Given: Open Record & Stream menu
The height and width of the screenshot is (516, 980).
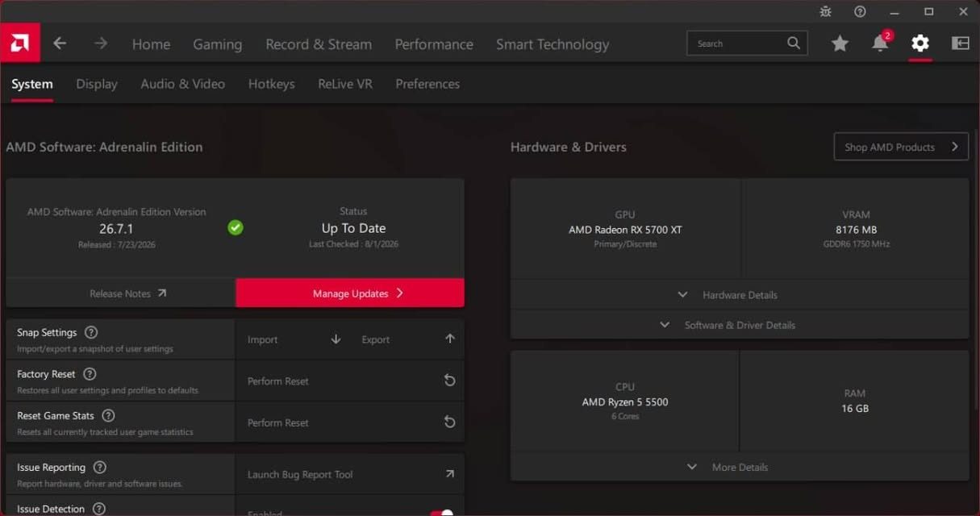Looking at the screenshot, I should [319, 44].
